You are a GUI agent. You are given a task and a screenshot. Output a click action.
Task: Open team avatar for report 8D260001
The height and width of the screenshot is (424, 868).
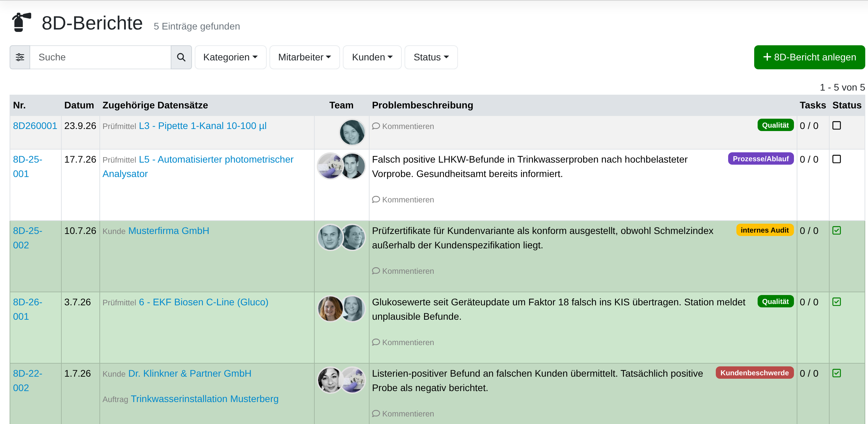[x=352, y=132]
